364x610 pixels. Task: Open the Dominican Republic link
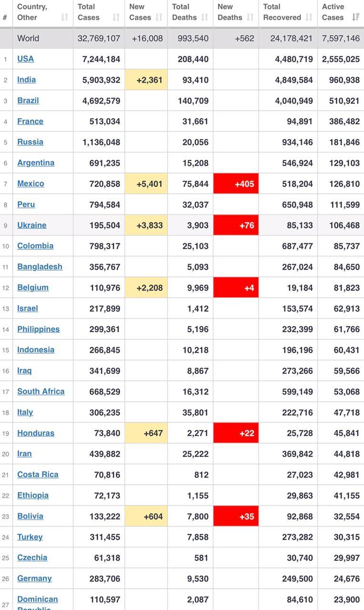(x=38, y=600)
